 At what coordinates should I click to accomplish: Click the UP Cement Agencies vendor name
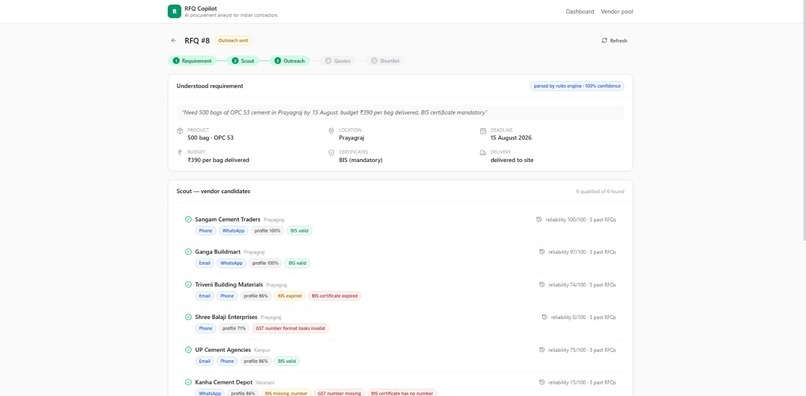click(x=223, y=350)
